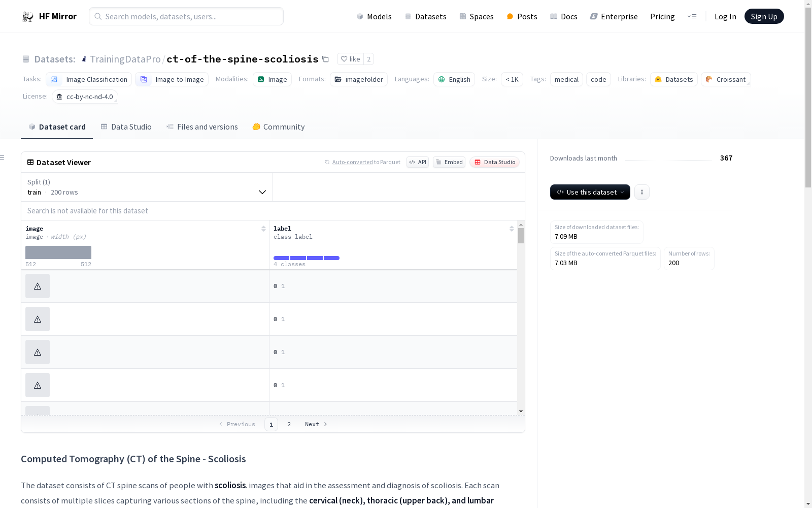This screenshot has width=812, height=508.
Task: Go to the Community tab
Action: coord(278,127)
